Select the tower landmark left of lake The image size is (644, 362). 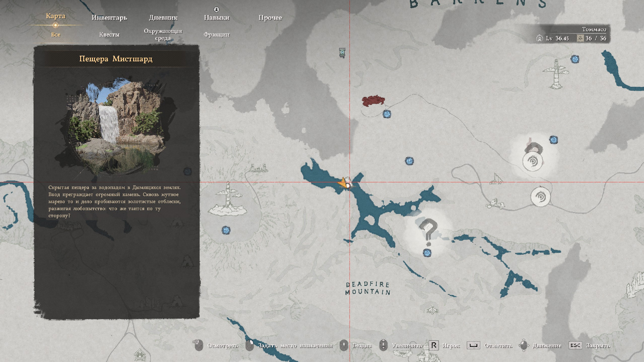coord(228,198)
